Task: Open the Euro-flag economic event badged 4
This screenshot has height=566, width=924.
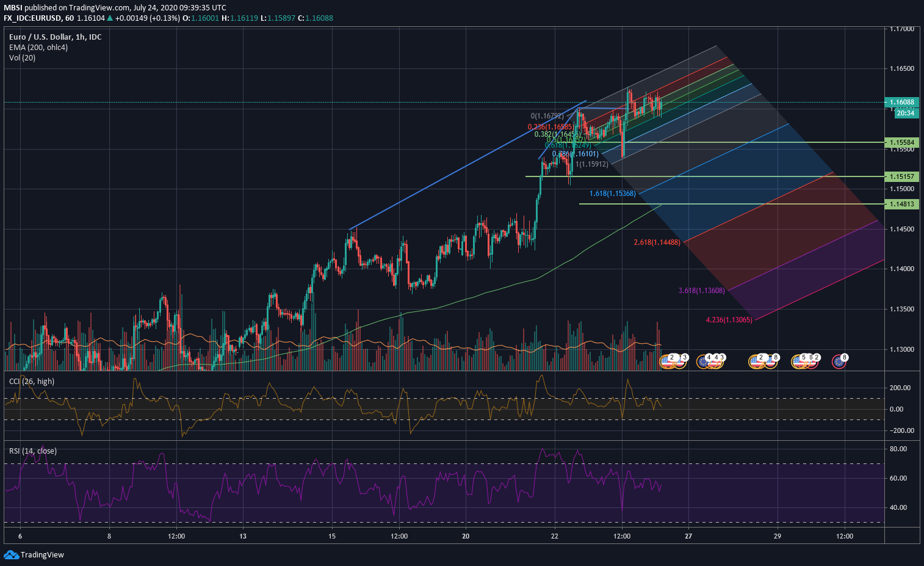Action: click(x=704, y=361)
